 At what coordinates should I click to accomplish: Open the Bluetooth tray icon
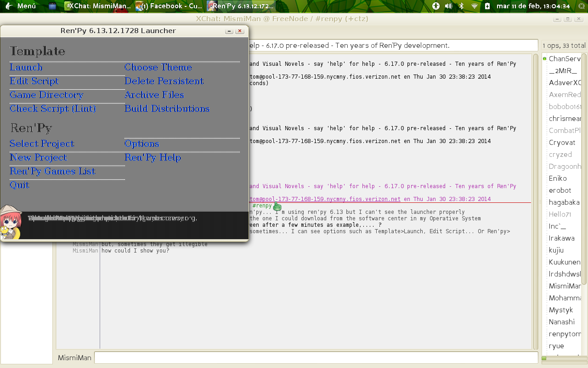[462, 6]
